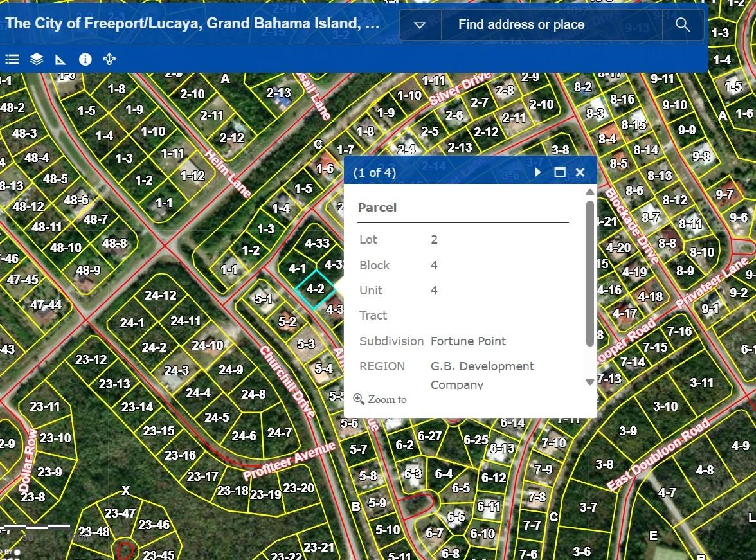Select the Measure tool icon
This screenshot has height=560, width=756.
tap(60, 60)
